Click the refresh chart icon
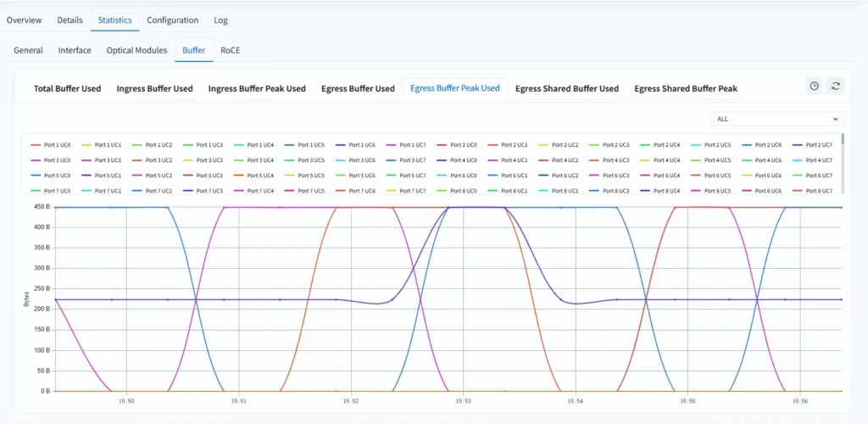This screenshot has height=424, width=868. [836, 86]
